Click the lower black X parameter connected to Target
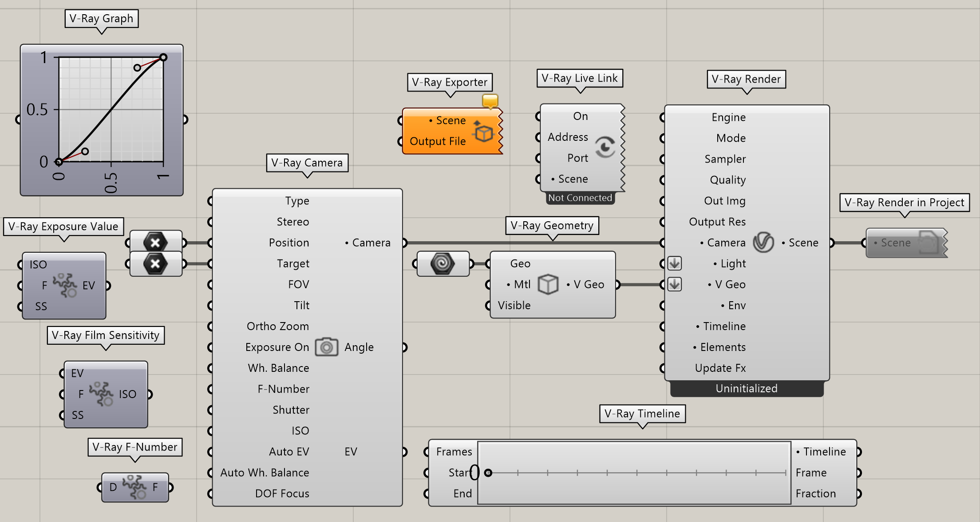Screen dimensions: 980x522 155,264
